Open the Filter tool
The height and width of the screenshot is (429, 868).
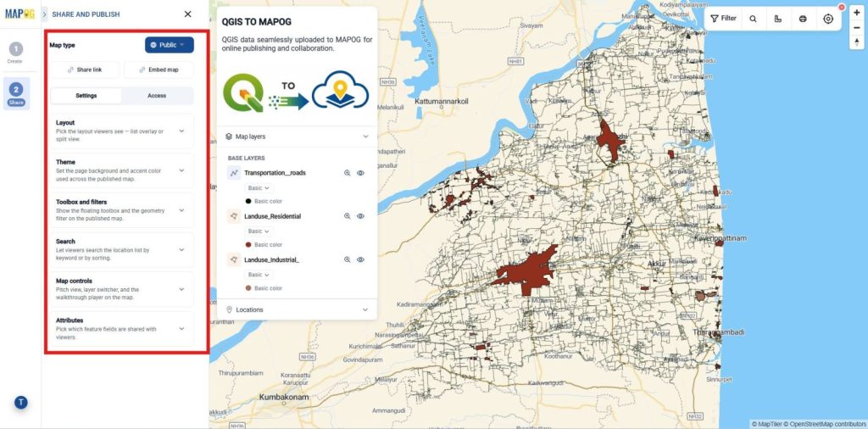click(x=724, y=19)
